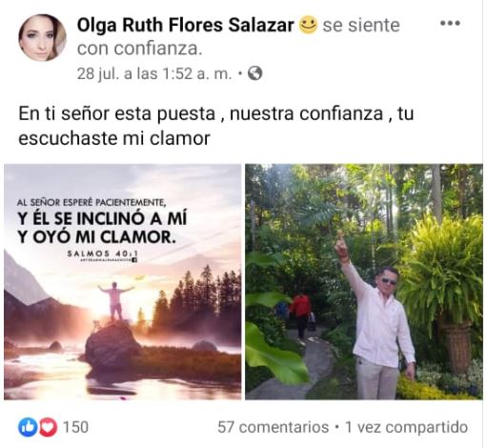The height and width of the screenshot is (448, 487).
Task: Click the post timestamp 28 jul. 1:52 a. m.
Action: (x=154, y=73)
